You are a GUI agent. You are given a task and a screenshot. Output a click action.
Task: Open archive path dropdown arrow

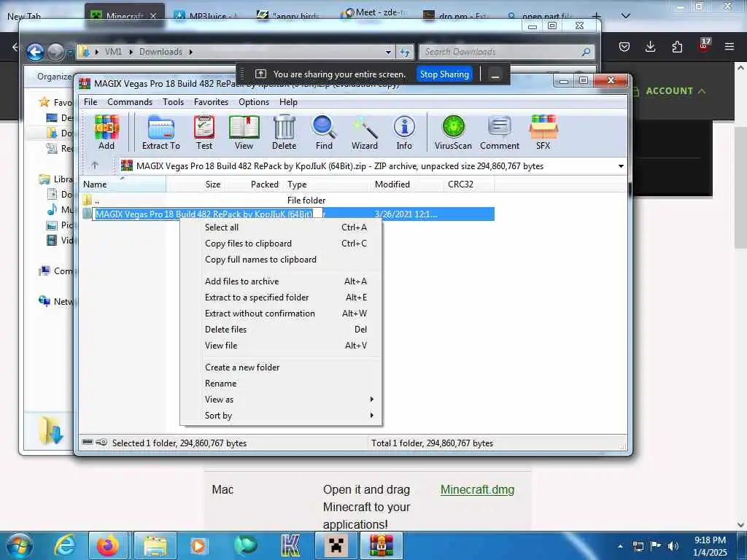point(621,166)
